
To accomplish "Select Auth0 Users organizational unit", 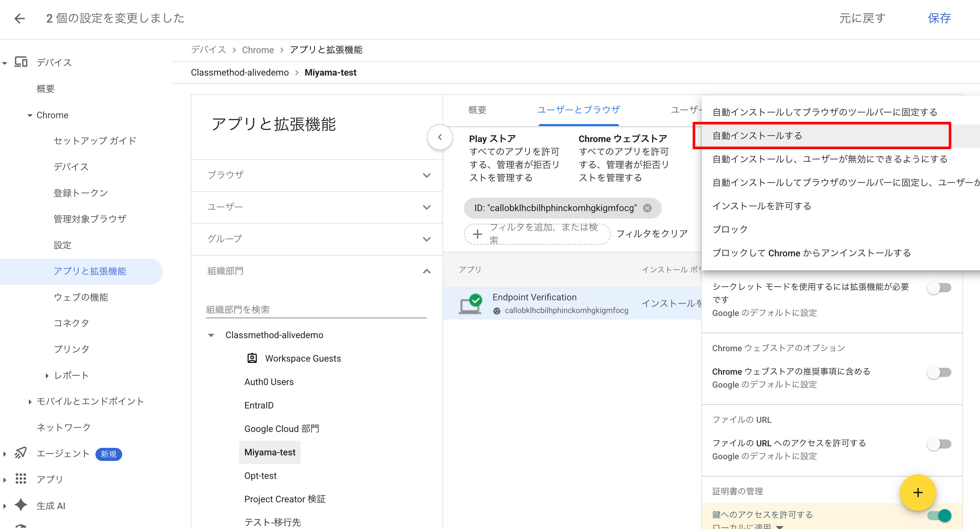I will tap(268, 382).
